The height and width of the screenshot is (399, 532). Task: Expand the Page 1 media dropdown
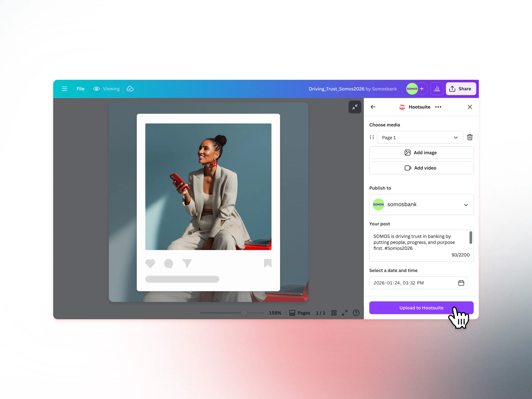(420, 137)
